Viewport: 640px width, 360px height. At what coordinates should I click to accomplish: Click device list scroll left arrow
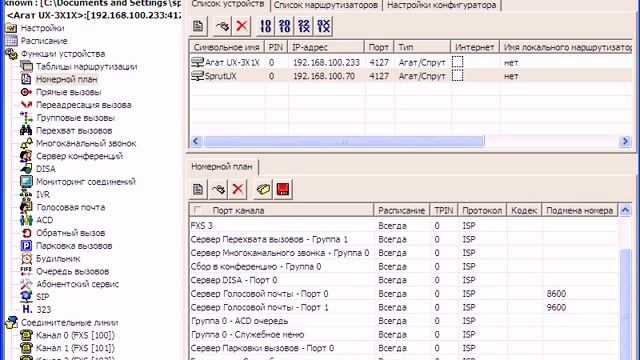[x=196, y=141]
